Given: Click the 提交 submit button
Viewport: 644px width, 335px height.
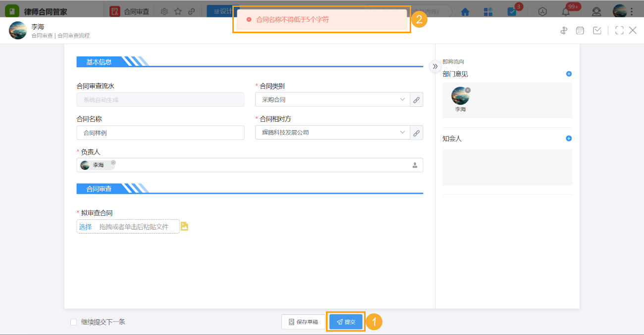Looking at the screenshot, I should click(x=346, y=322).
